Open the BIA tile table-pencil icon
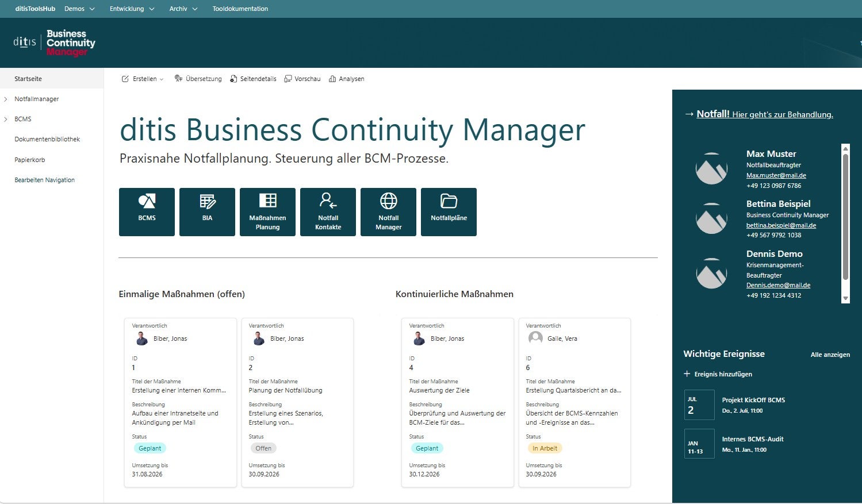Viewport: 862px width, 504px height. coord(208,201)
